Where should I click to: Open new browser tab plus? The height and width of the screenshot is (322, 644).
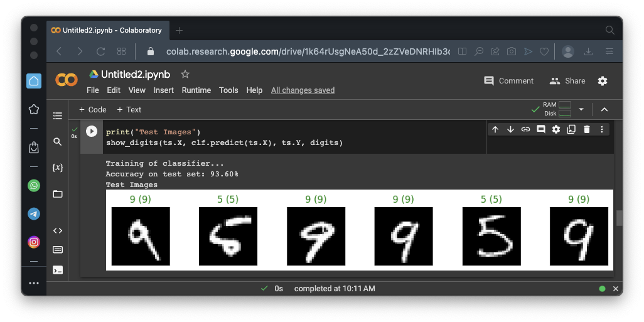(179, 30)
